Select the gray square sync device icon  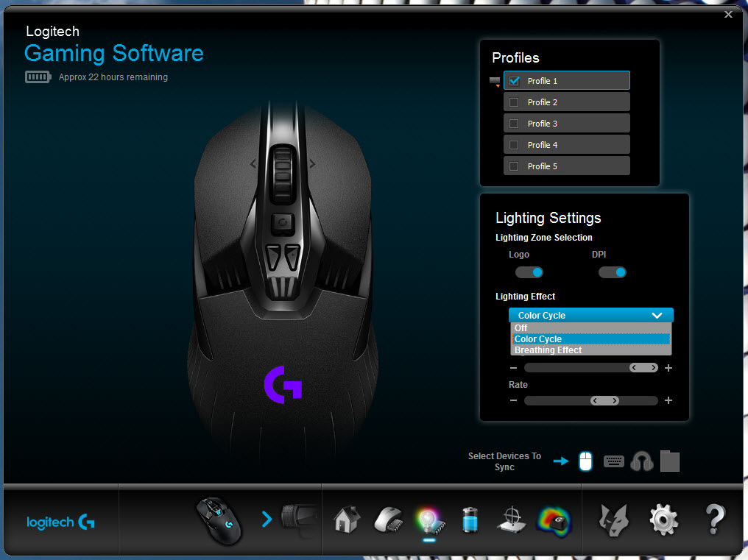point(670,461)
